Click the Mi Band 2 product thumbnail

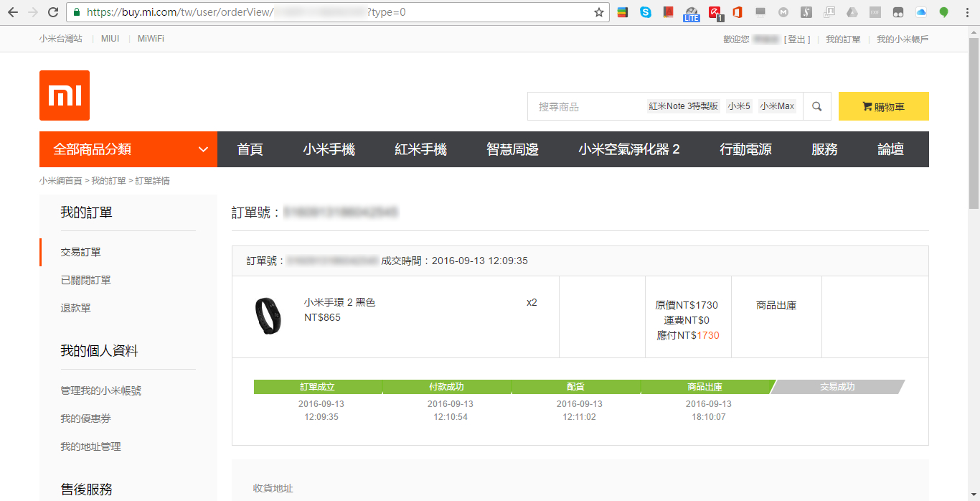click(268, 316)
